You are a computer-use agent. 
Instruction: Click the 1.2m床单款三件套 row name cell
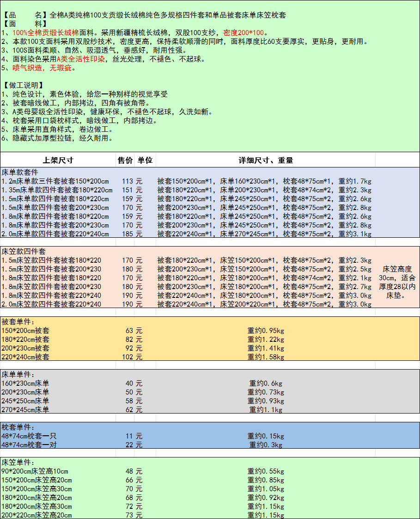click(55, 181)
